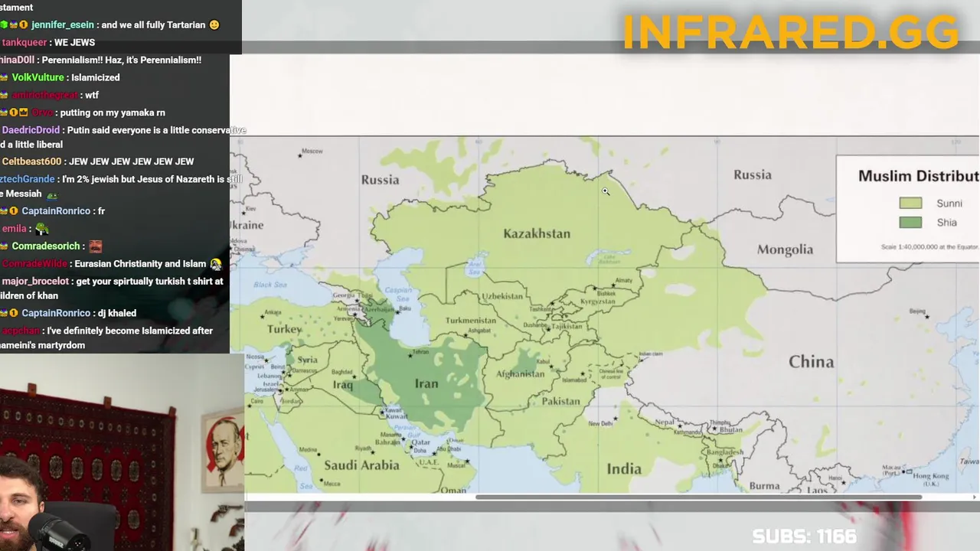Select the Shia color swatch in the legend

[x=910, y=222]
